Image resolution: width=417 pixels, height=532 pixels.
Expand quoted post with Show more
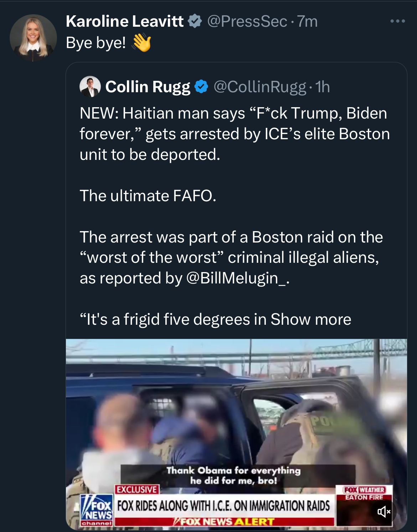pos(311,319)
